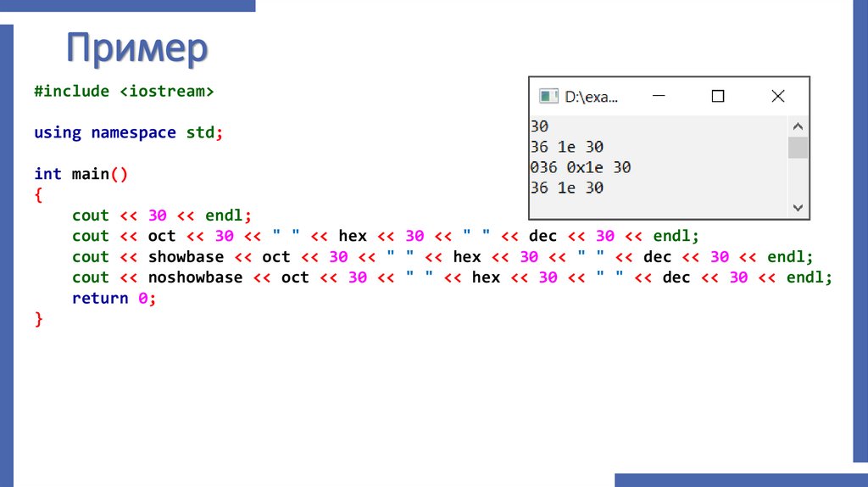Click the console scrollbar up arrow
Image resolution: width=868 pixels, height=487 pixels.
[x=798, y=126]
